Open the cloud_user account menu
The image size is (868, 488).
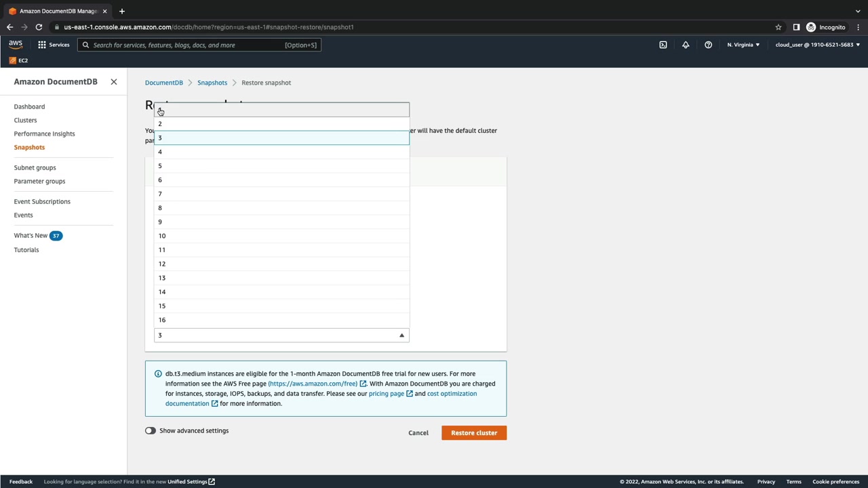[817, 45]
